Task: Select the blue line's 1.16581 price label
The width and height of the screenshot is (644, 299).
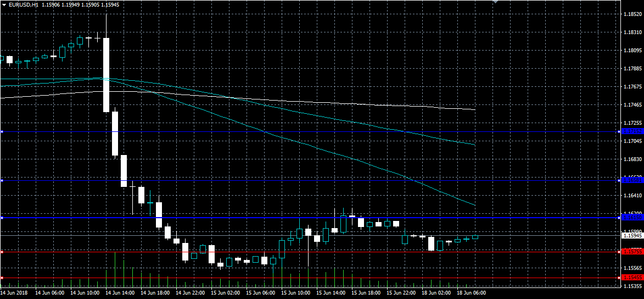Action: (x=631, y=180)
